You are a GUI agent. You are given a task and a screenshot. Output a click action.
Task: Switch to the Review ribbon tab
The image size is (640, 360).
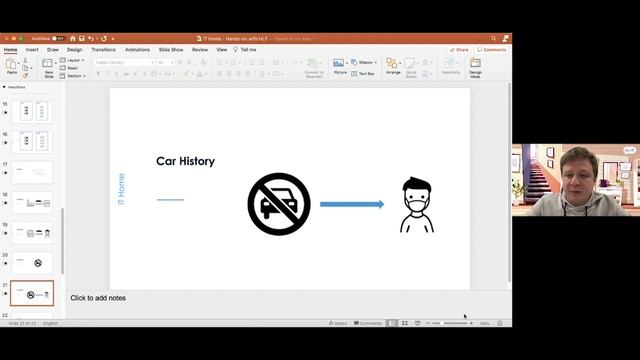[200, 49]
